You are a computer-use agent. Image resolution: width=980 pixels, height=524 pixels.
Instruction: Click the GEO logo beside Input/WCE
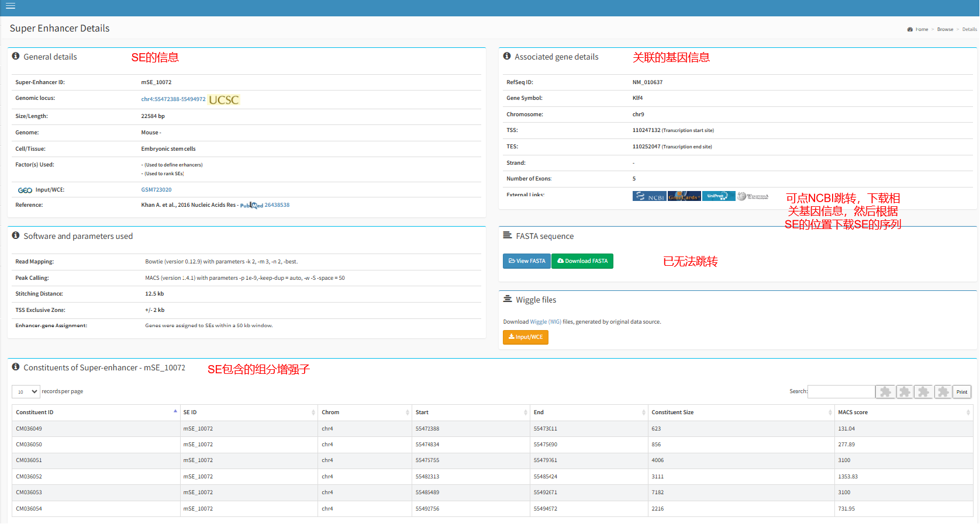point(25,190)
